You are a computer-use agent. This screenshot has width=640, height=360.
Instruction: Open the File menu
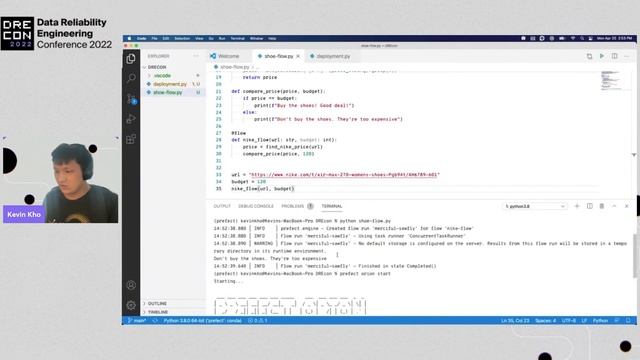click(154, 38)
